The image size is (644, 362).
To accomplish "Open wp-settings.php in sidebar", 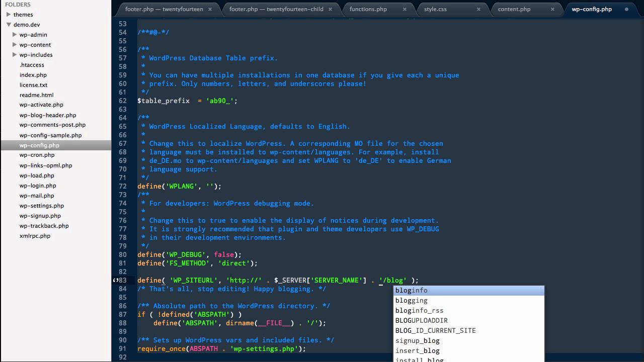I will 42,206.
